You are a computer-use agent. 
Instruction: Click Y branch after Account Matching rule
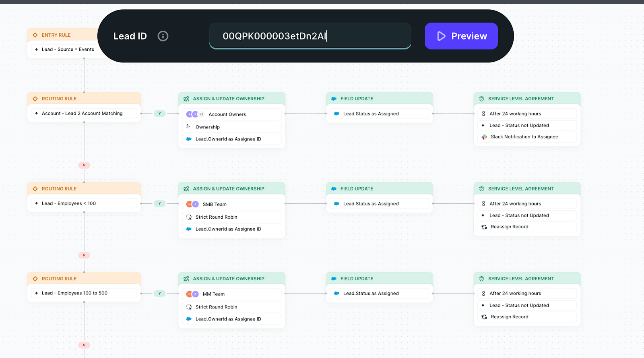tap(159, 114)
